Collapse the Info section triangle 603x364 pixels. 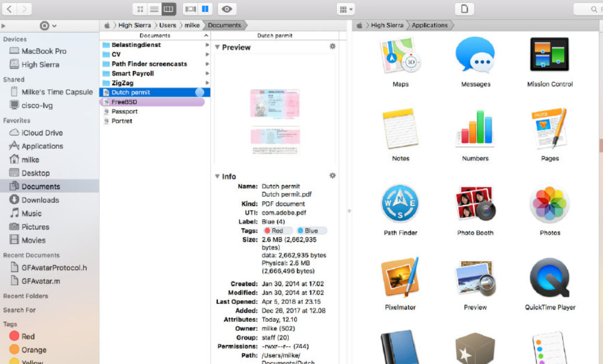click(x=218, y=176)
